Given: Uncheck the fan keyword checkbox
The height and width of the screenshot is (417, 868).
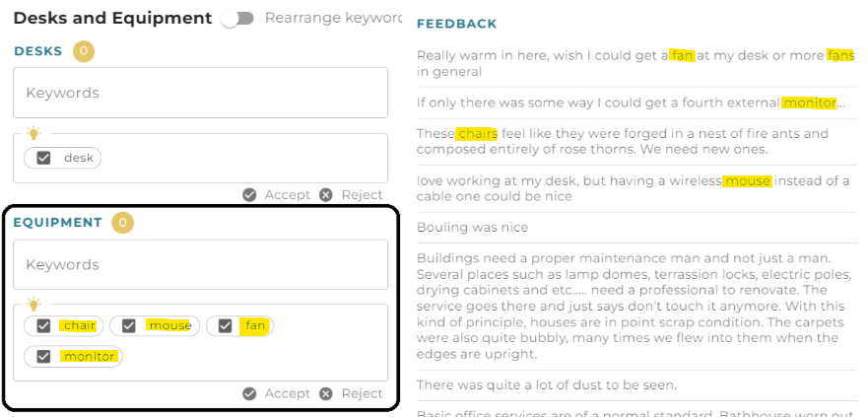Looking at the screenshot, I should tap(226, 325).
